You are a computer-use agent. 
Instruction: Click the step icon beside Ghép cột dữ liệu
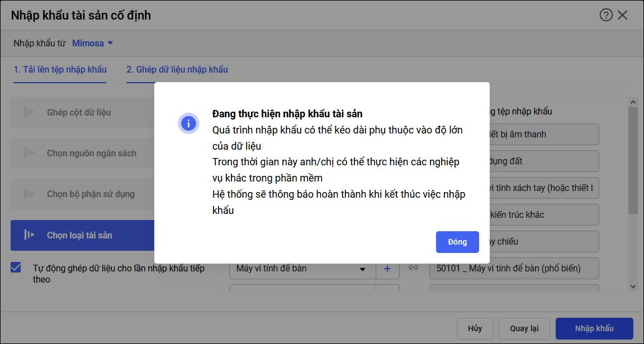point(29,112)
